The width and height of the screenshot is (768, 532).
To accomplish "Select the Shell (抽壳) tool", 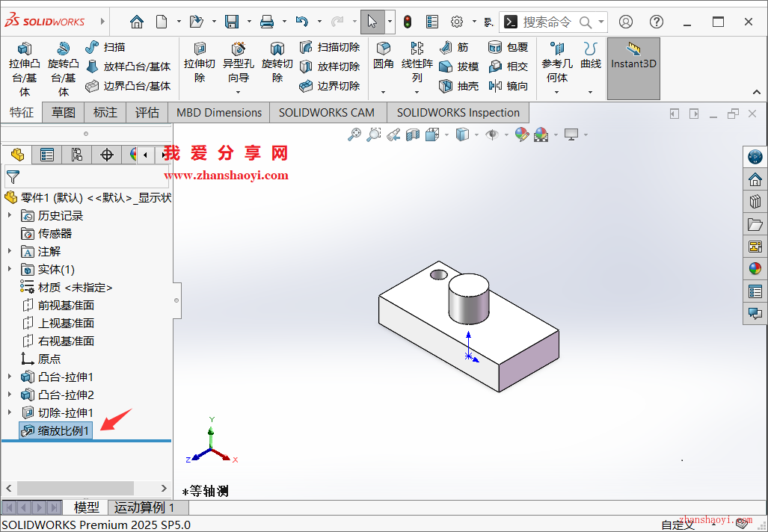I will (x=458, y=86).
